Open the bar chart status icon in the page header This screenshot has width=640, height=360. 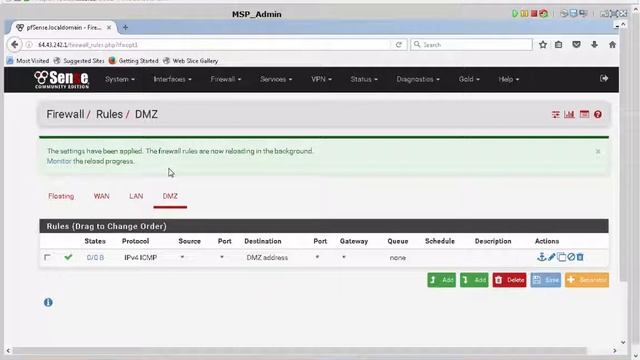point(569,115)
